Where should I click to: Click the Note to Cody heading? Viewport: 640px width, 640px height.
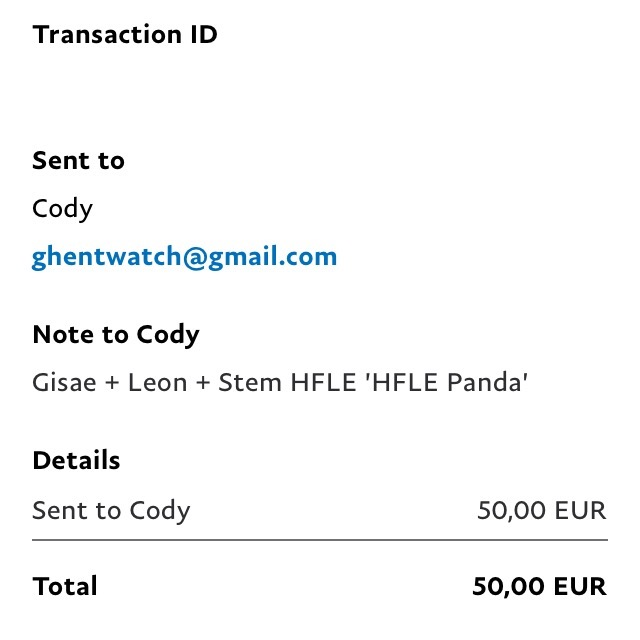(116, 336)
